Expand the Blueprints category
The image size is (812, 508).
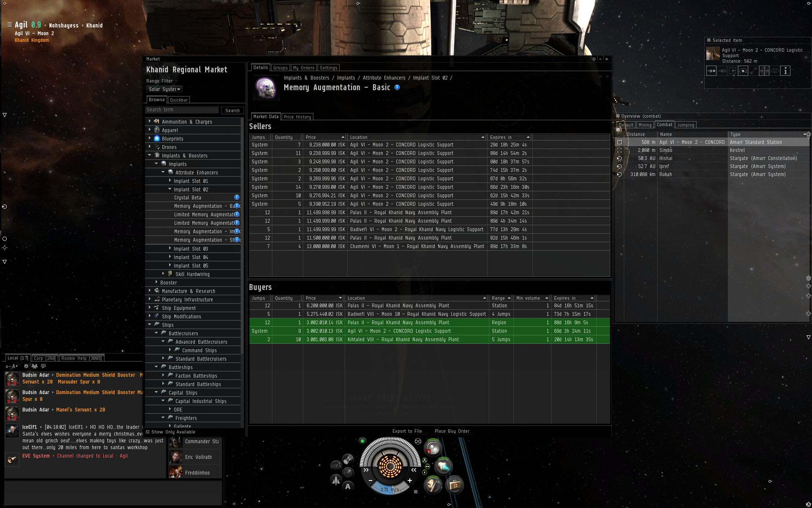[x=149, y=138]
